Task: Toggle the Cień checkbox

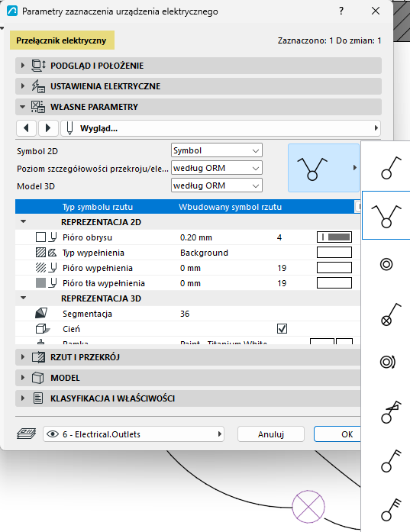Action: (x=282, y=328)
